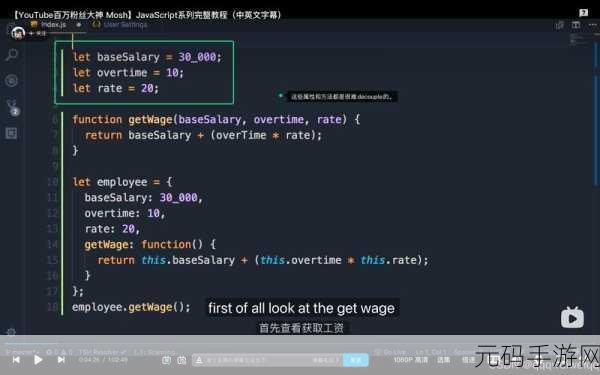Open the Extensions view in activity bar
The width and height of the screenshot is (600, 375).
(x=11, y=133)
